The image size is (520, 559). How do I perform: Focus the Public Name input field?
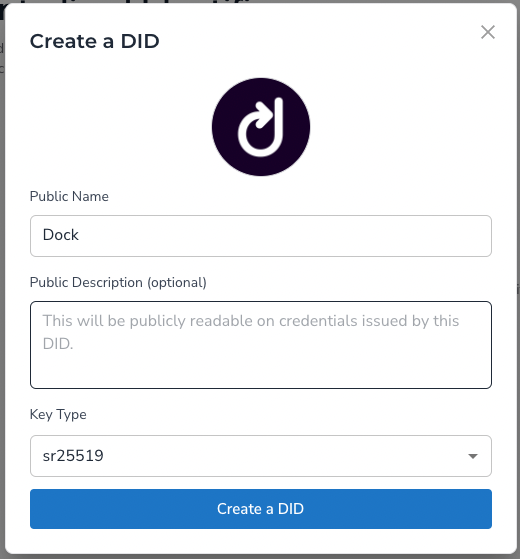[x=261, y=236]
